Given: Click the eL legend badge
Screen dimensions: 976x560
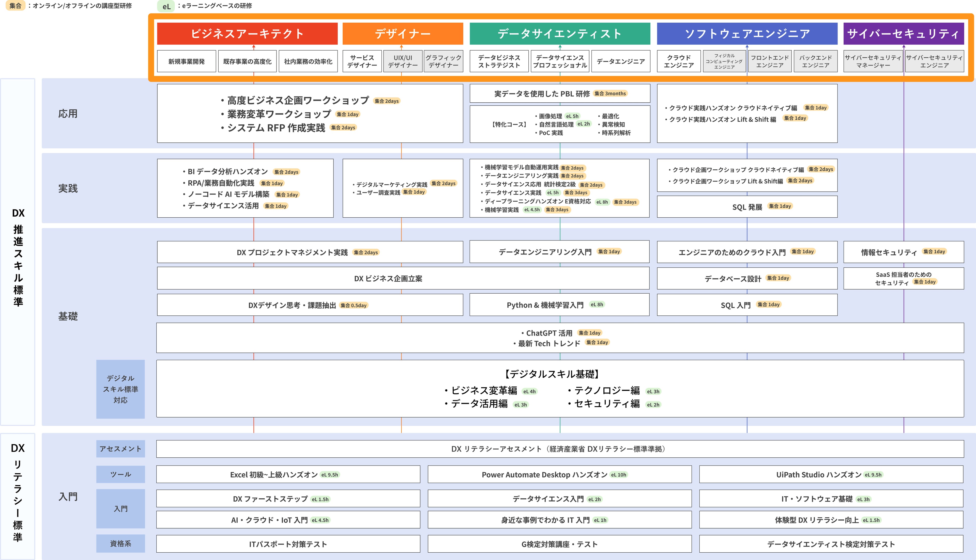Looking at the screenshot, I should click(166, 7).
